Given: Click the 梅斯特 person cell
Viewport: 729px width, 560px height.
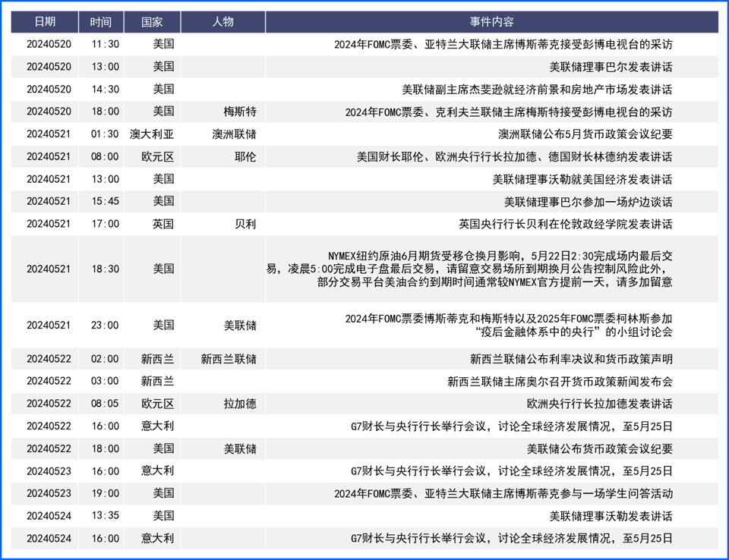Looking at the screenshot, I should (240, 112).
